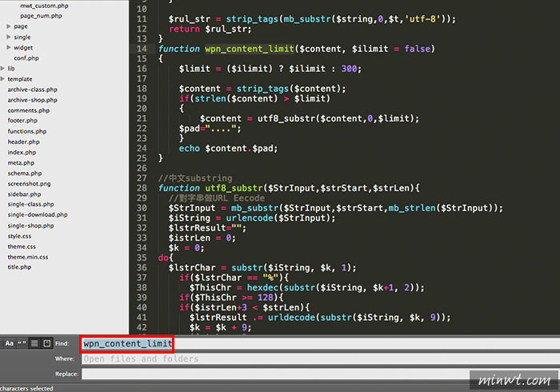Screen dimensions: 560x392
Task: Click 'urlencode' call on line 31
Action: [x=250, y=218]
